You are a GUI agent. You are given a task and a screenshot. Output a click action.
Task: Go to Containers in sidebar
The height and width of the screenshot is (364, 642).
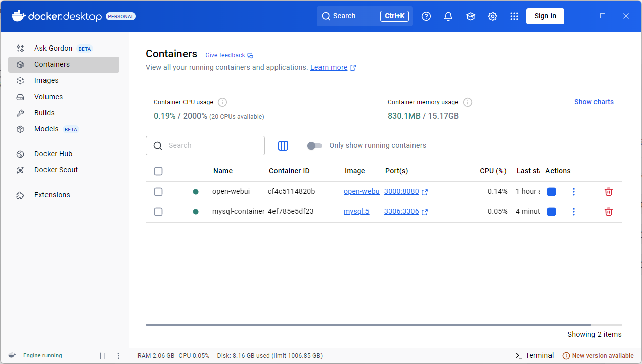[x=64, y=65]
